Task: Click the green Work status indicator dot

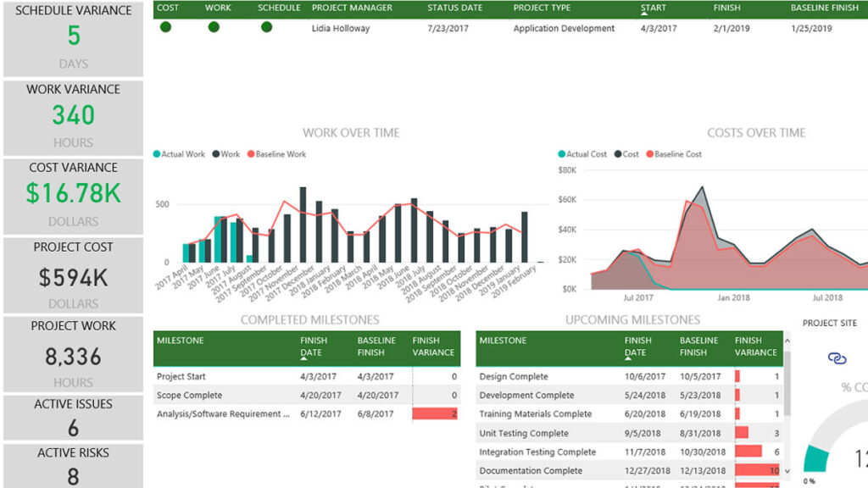Action: point(214,27)
